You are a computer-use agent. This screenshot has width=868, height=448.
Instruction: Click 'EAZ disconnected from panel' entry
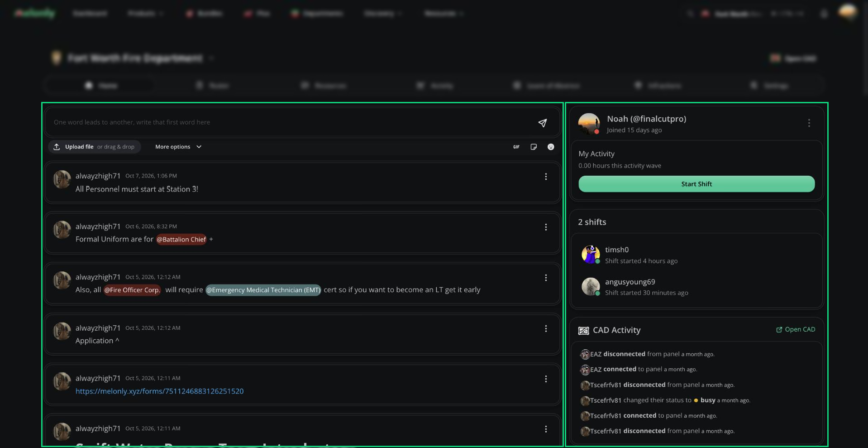[648, 354]
